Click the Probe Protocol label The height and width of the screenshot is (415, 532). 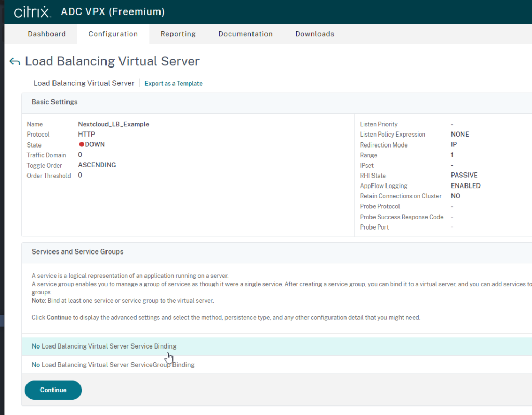(x=380, y=206)
